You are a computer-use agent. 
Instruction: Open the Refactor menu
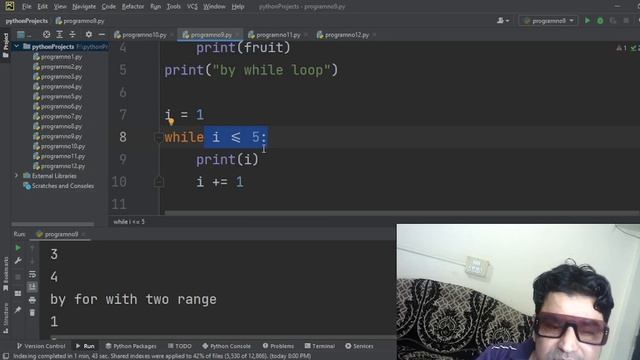coord(133,7)
